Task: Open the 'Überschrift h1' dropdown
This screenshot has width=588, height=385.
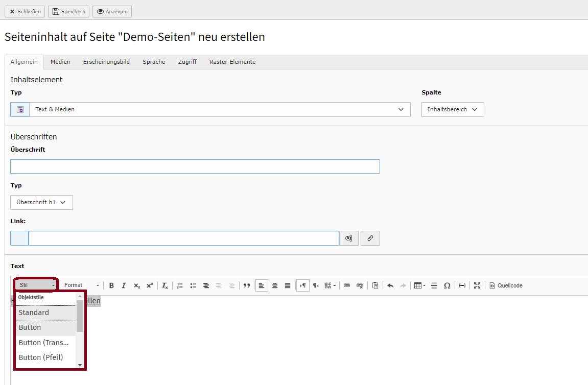Action: [x=41, y=202]
